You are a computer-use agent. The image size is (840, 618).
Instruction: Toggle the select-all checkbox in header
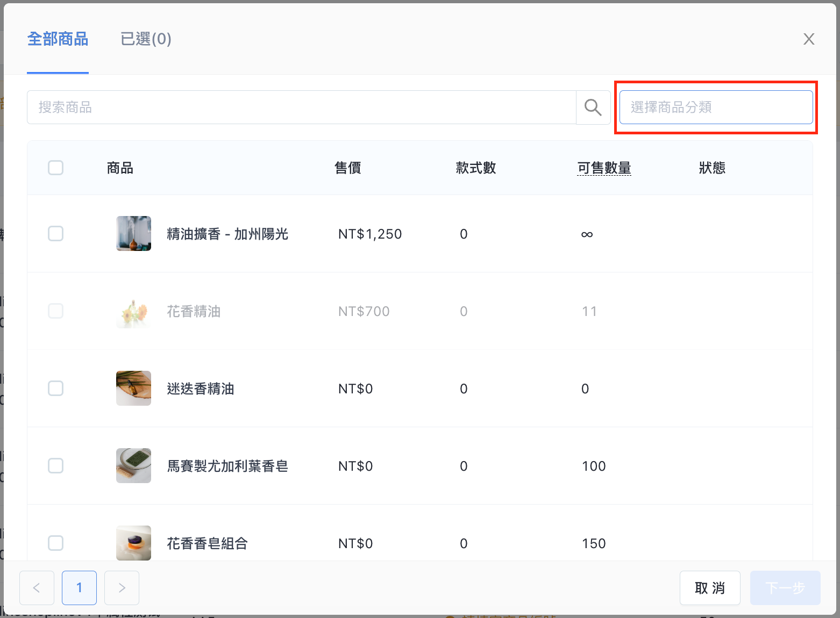click(x=56, y=168)
